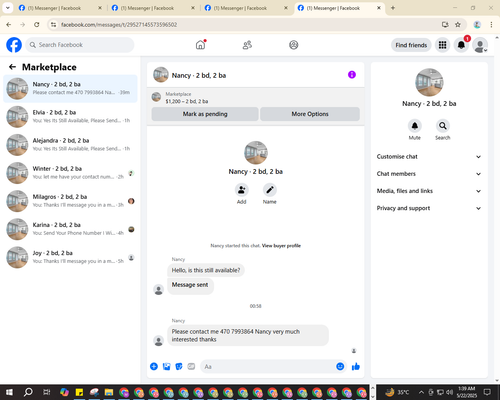500x400 pixels.
Task: Bookmark this page with star icon
Action: point(458,25)
